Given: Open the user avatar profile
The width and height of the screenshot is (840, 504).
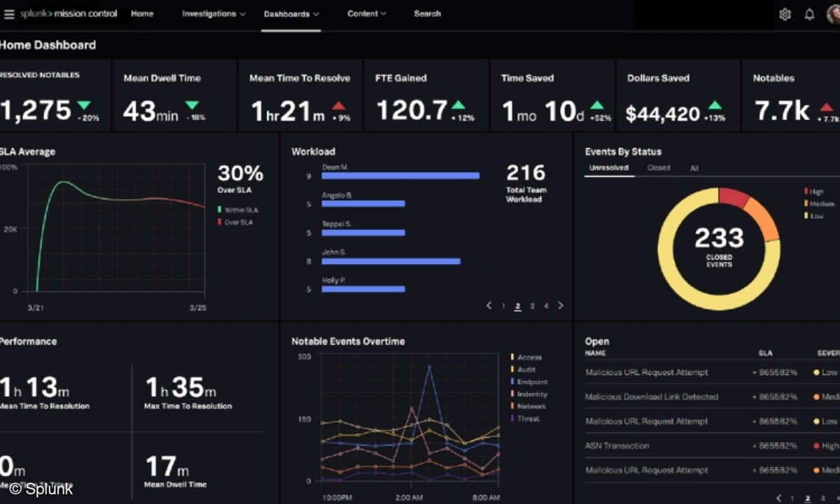Looking at the screenshot, I should coord(833,14).
